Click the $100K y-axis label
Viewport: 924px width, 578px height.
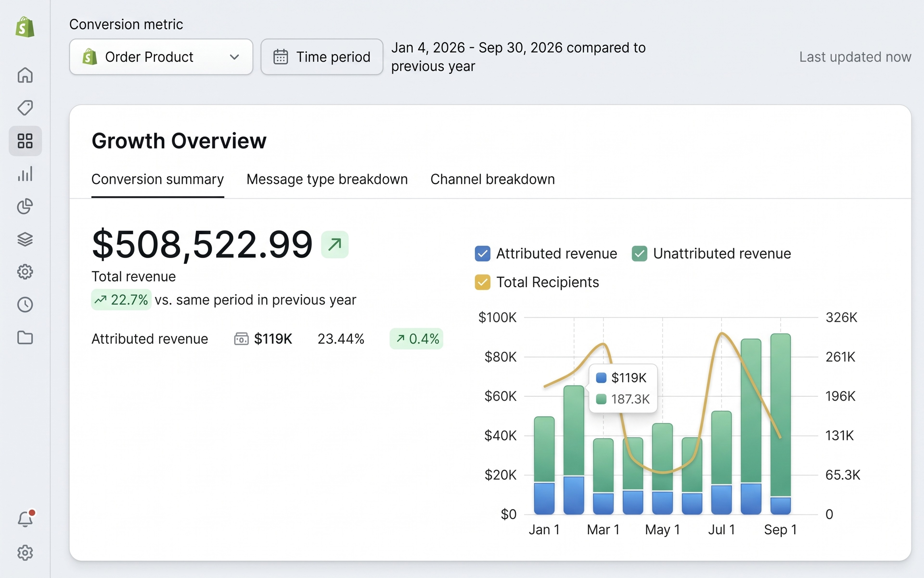point(497,317)
